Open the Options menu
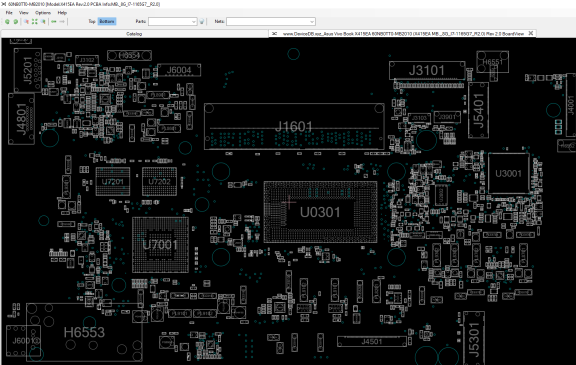576x365 pixels. [x=43, y=12]
